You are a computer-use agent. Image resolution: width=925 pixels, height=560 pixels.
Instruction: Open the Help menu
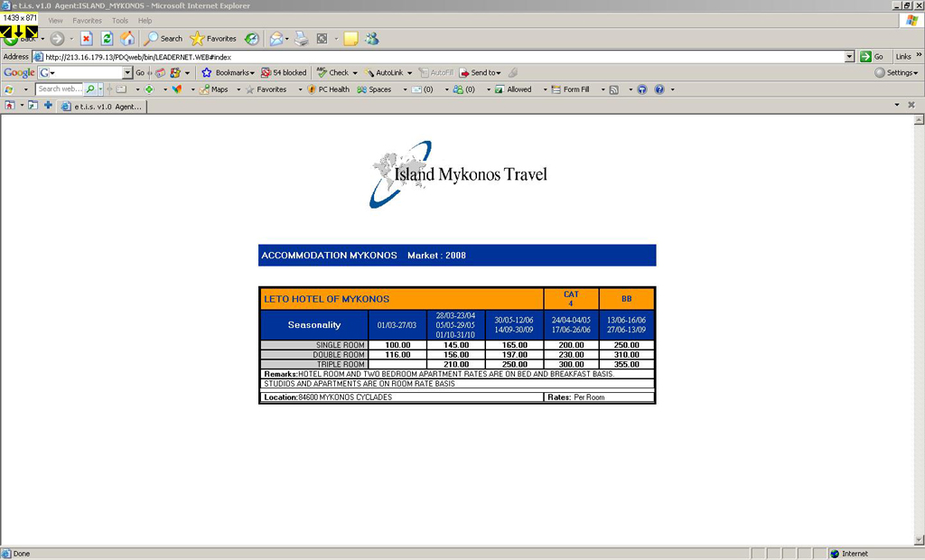[145, 21]
